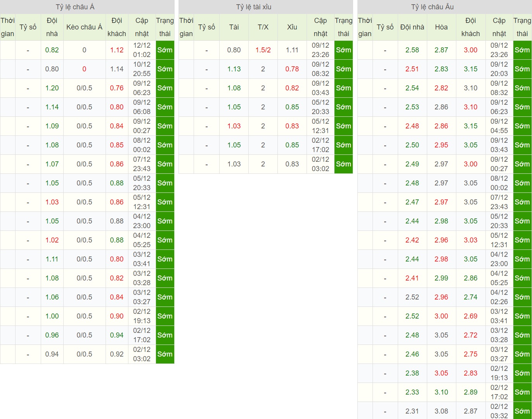Click the 1.09 home odds value
This screenshot has height=419, width=532.
(x=52, y=126)
